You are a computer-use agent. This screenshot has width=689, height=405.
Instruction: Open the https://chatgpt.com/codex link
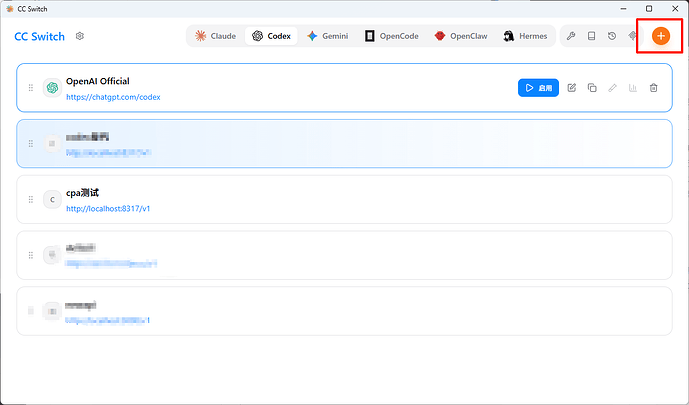tap(113, 97)
